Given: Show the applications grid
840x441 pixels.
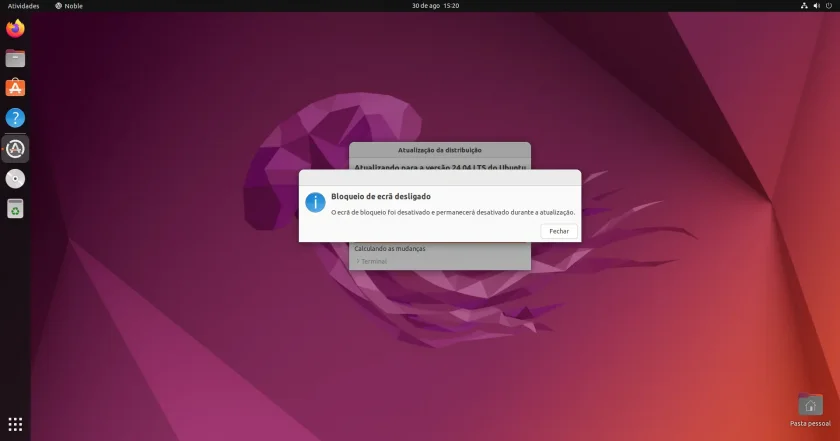Looking at the screenshot, I should coord(15,424).
